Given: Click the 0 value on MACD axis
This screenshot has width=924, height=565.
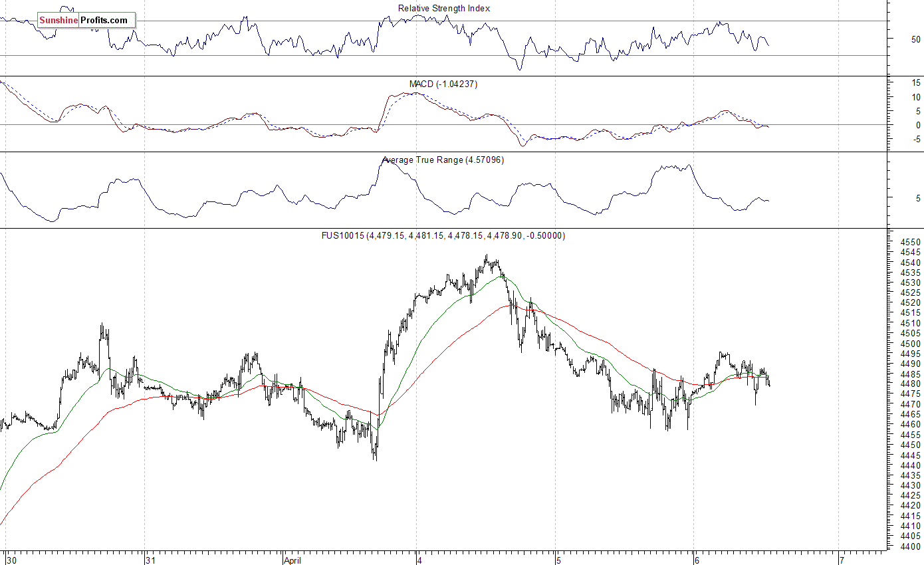Looking at the screenshot, I should 918,125.
